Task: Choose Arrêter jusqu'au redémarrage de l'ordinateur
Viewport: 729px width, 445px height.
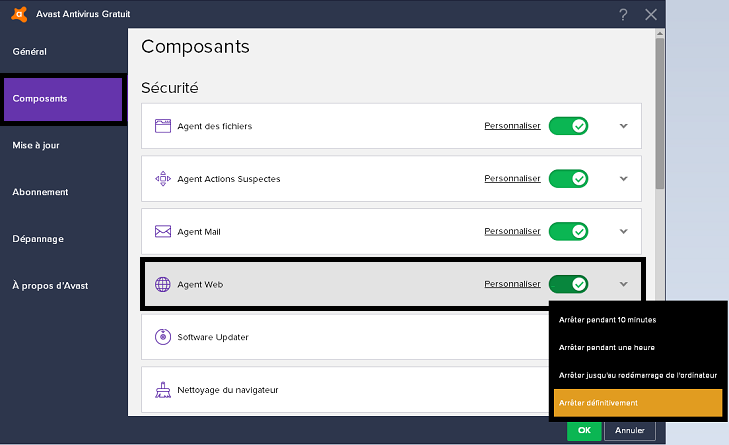Action: [637, 375]
